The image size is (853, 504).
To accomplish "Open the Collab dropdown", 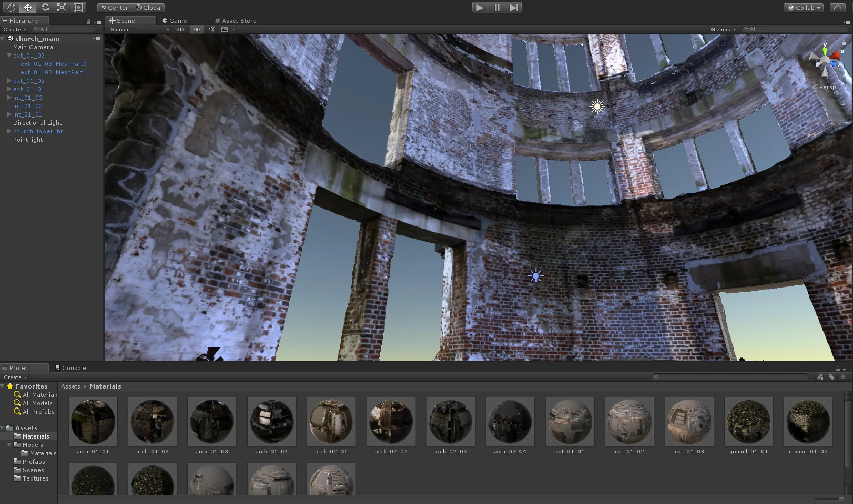I will point(804,7).
